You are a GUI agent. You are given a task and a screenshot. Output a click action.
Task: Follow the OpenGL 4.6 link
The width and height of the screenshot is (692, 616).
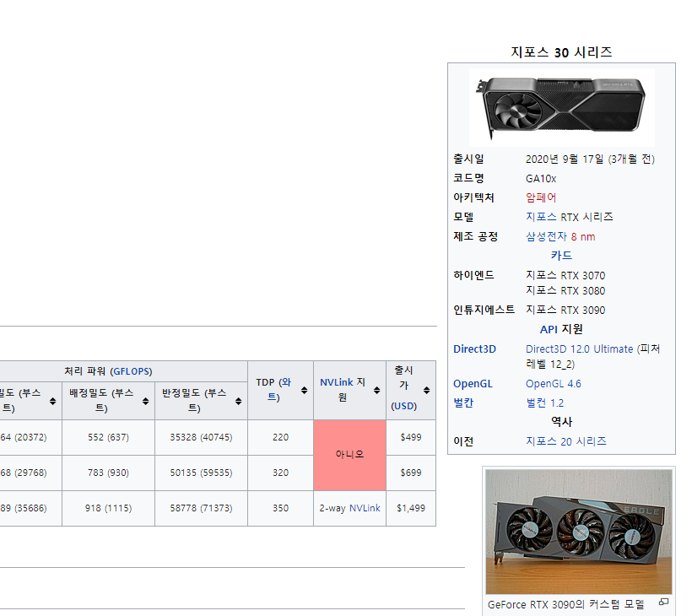554,384
